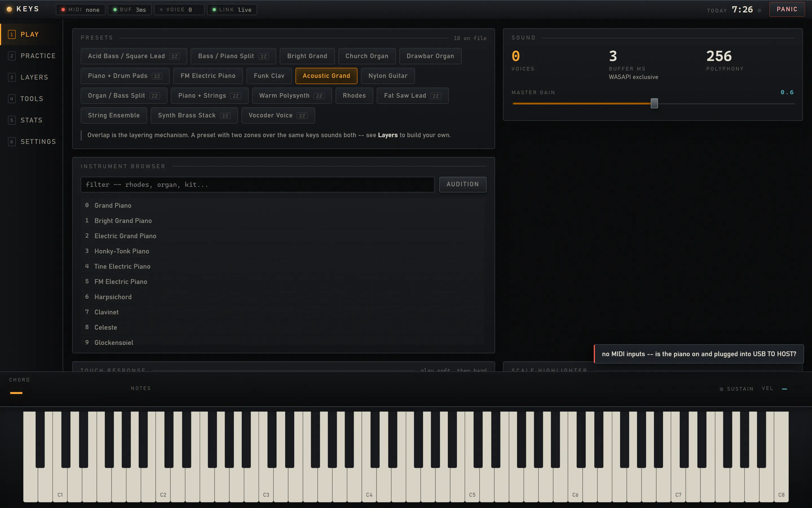Screen dimensions: 812x508
Task: Load the Piano + Drum Pads preset
Action: (x=125, y=76)
